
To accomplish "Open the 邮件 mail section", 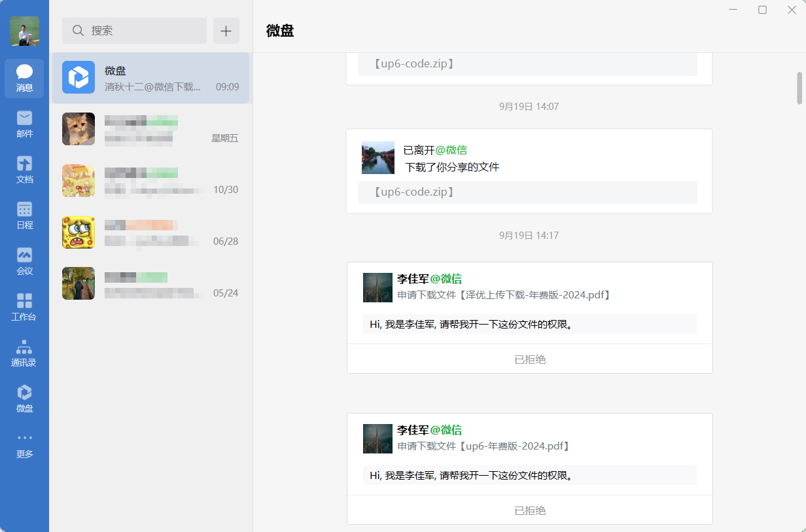I will pos(24,124).
